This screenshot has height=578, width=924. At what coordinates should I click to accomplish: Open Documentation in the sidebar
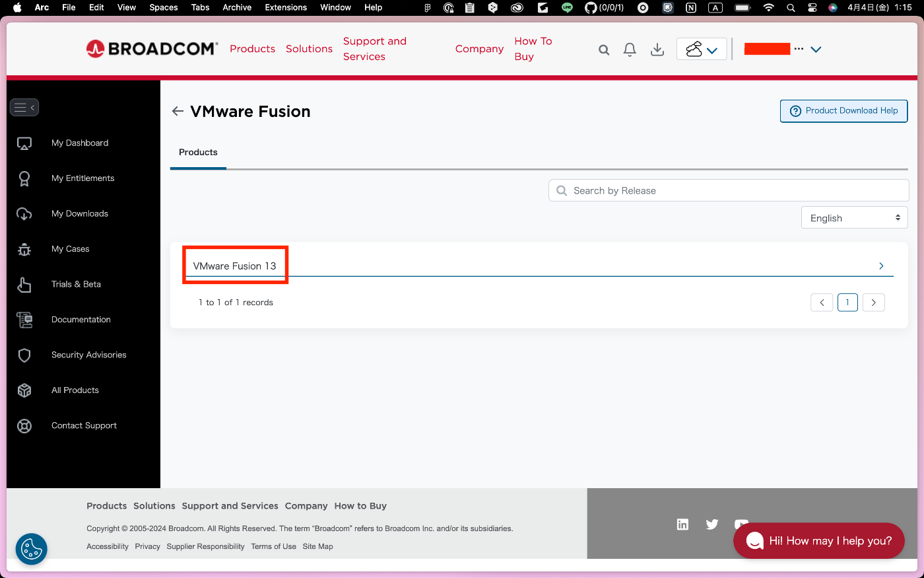coord(81,320)
